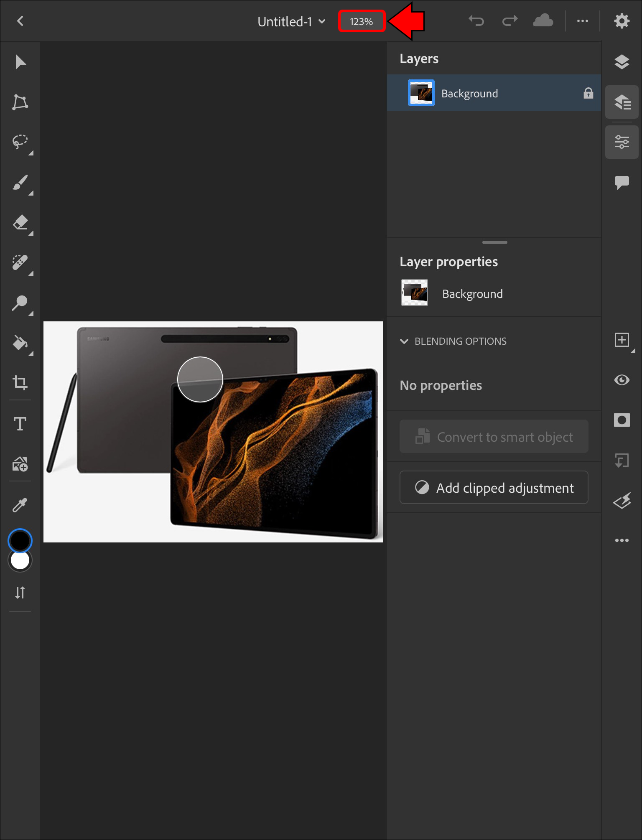Undo the last action

pos(476,21)
